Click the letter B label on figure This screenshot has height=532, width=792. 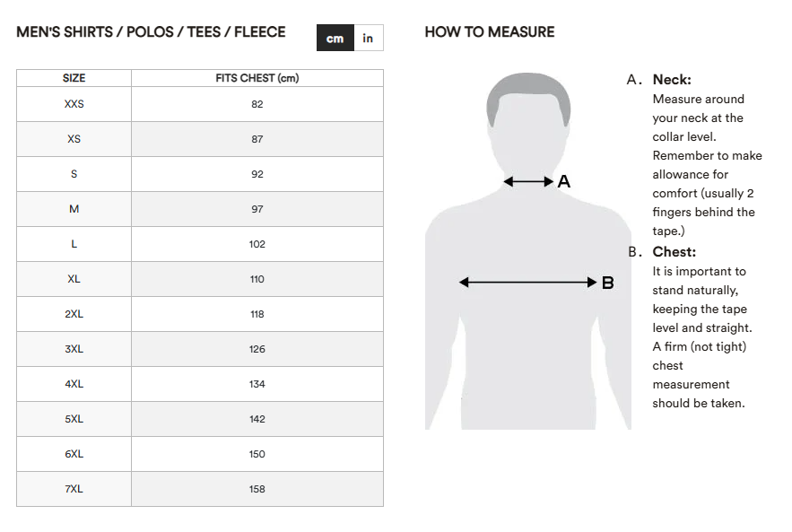point(607,283)
